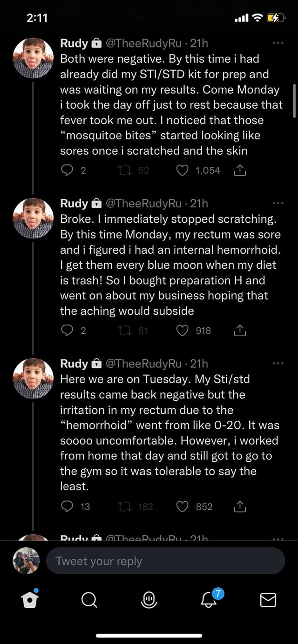The width and height of the screenshot is (298, 644).
Task: Open @TheeRudyRu handle on first tweet
Action: point(143,44)
